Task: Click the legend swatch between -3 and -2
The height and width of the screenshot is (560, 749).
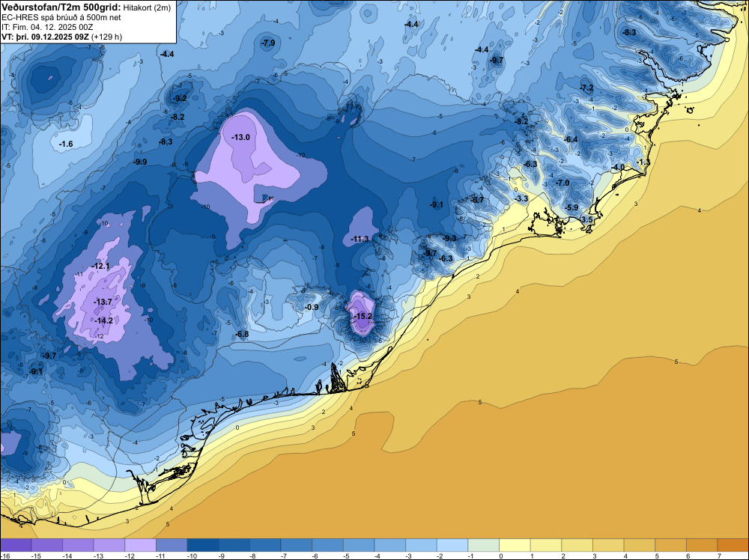Action: [421, 545]
